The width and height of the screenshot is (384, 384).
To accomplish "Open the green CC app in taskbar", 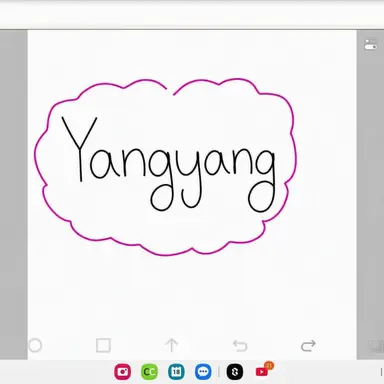I will pyautogui.click(x=149, y=372).
